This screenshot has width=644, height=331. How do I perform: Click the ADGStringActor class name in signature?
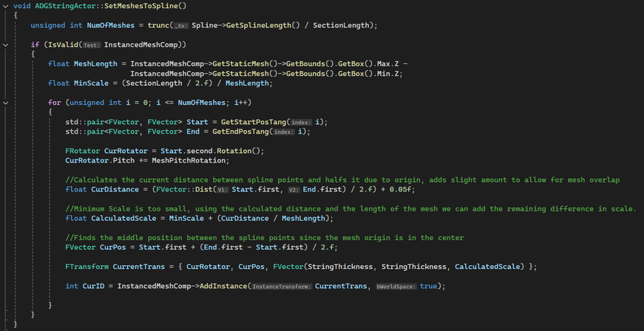[x=64, y=6]
